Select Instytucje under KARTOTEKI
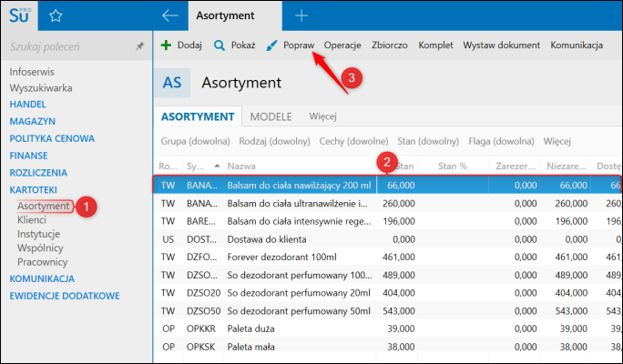Image resolution: width=623 pixels, height=364 pixels. (x=38, y=234)
